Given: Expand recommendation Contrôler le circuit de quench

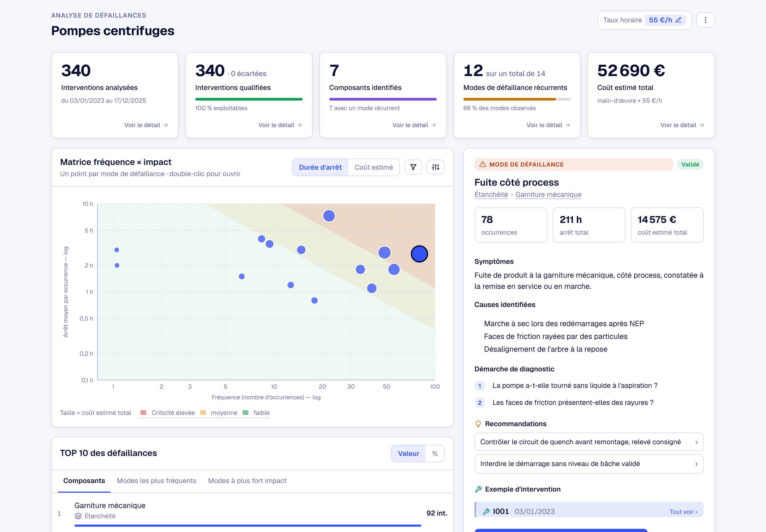Looking at the screenshot, I should pos(589,442).
